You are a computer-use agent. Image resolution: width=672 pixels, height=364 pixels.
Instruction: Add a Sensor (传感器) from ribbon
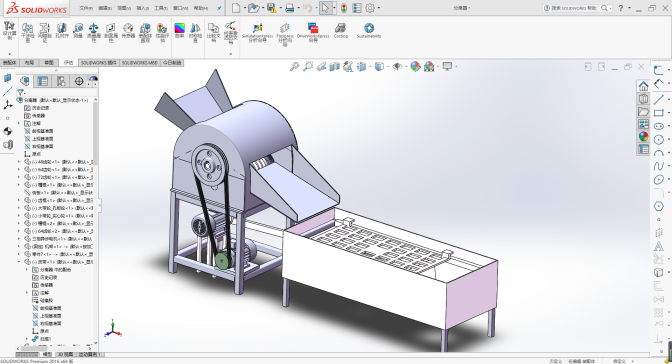(x=128, y=31)
